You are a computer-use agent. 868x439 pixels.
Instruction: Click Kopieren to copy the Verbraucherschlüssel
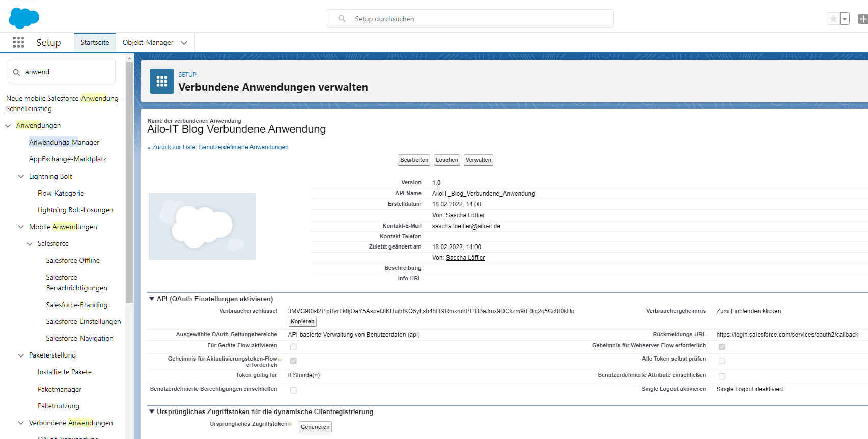click(x=302, y=321)
